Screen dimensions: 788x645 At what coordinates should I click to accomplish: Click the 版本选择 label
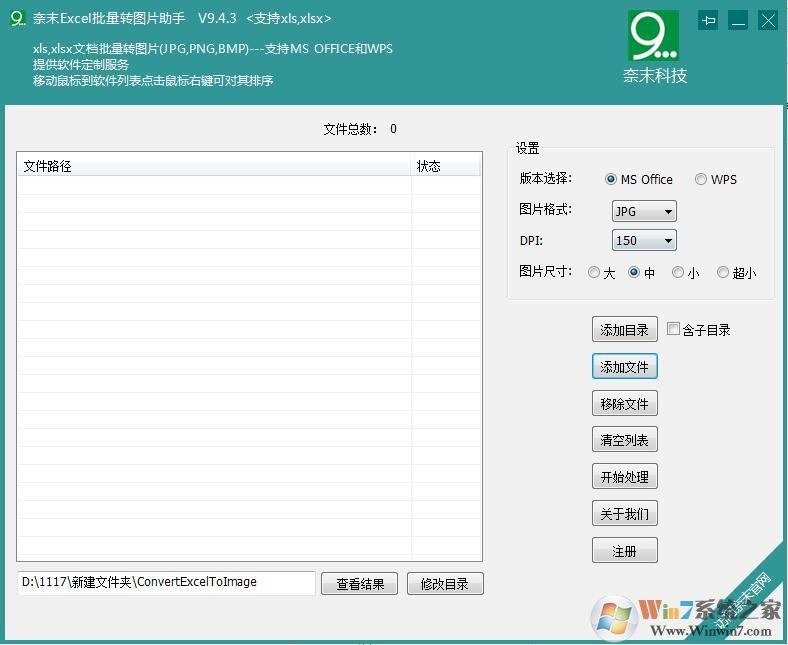(x=545, y=178)
